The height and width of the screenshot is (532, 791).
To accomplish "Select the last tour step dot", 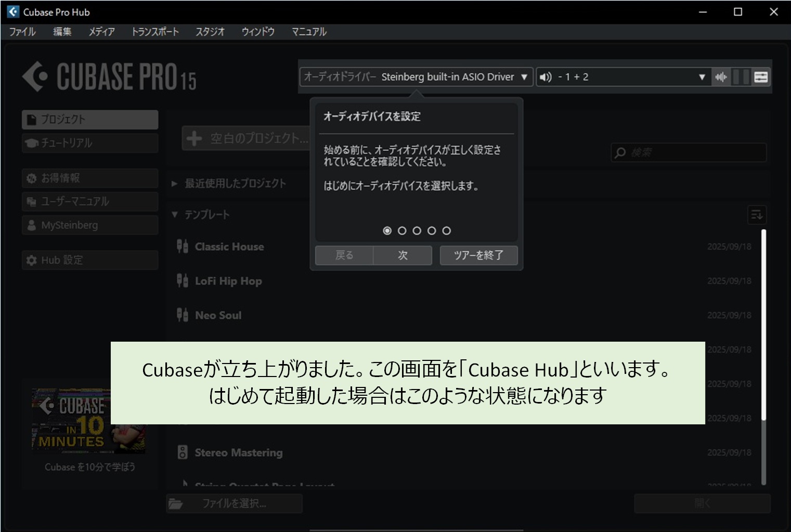I will pos(447,230).
